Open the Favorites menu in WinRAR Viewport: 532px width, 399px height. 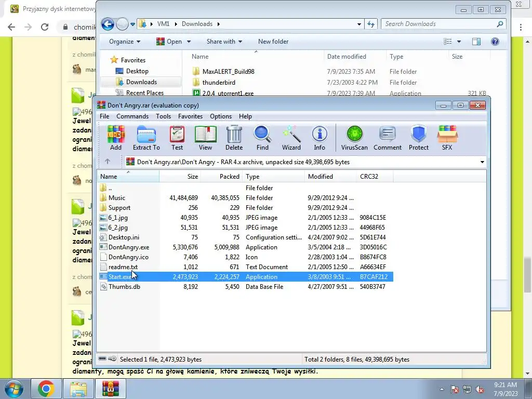(x=190, y=116)
